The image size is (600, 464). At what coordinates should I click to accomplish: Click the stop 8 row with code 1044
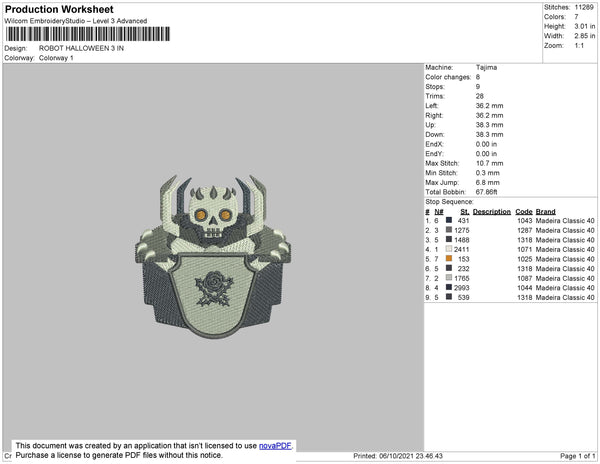[x=510, y=288]
